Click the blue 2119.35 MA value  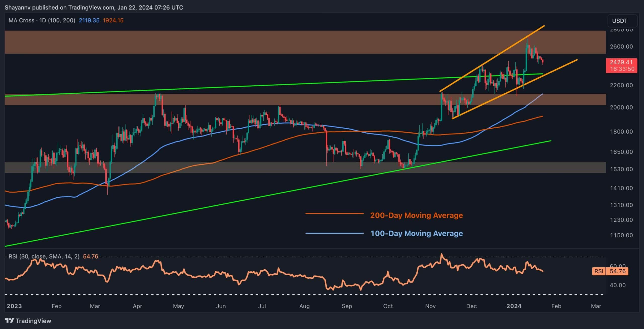pos(89,20)
